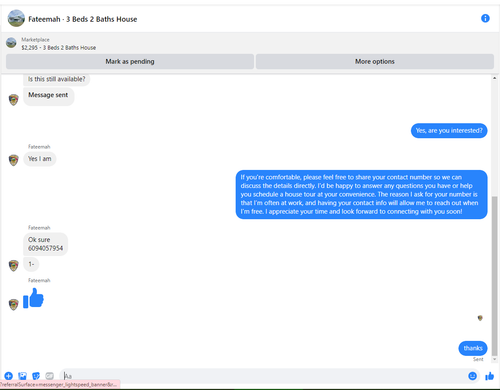Send a thumbs-up with the like icon

tap(489, 376)
